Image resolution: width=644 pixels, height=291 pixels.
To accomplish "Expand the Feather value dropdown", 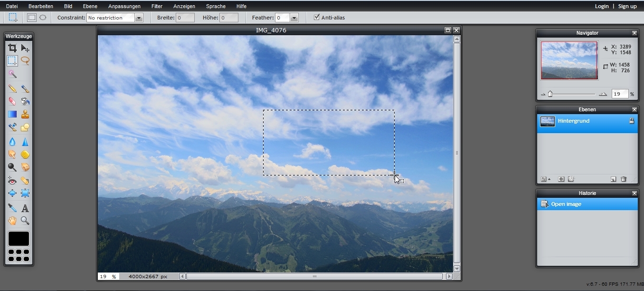I will [x=294, y=18].
